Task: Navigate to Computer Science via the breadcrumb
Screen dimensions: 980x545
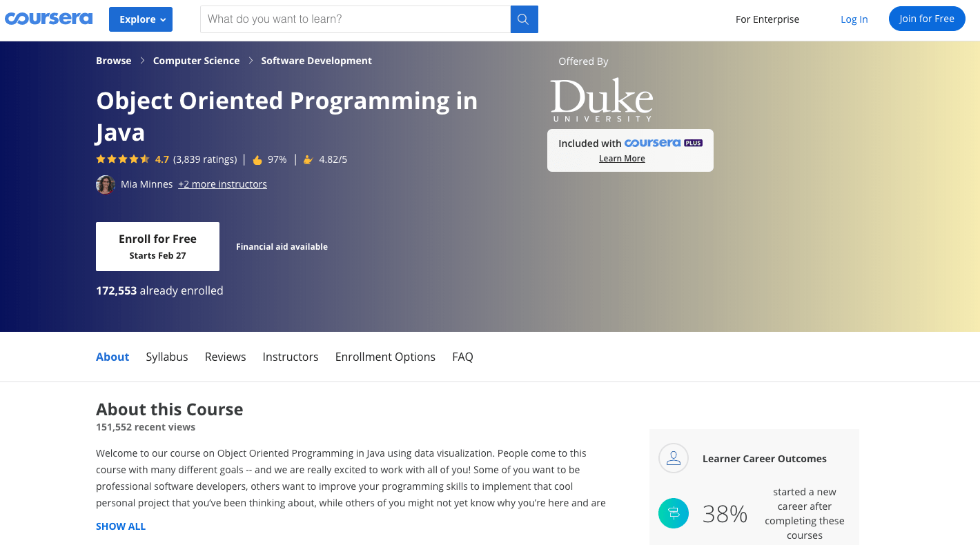Action: 196,61
